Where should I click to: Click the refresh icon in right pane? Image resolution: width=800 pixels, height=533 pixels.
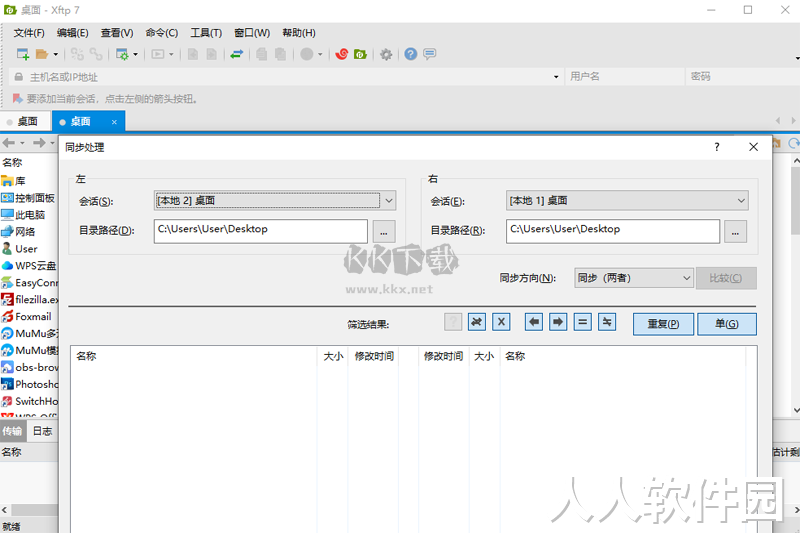pyautogui.click(x=794, y=143)
